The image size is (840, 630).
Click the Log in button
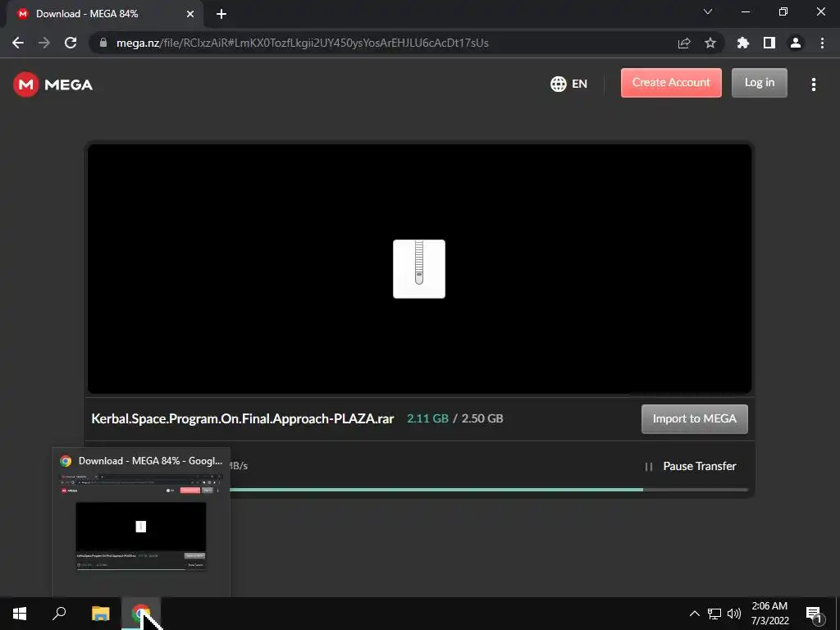click(759, 83)
